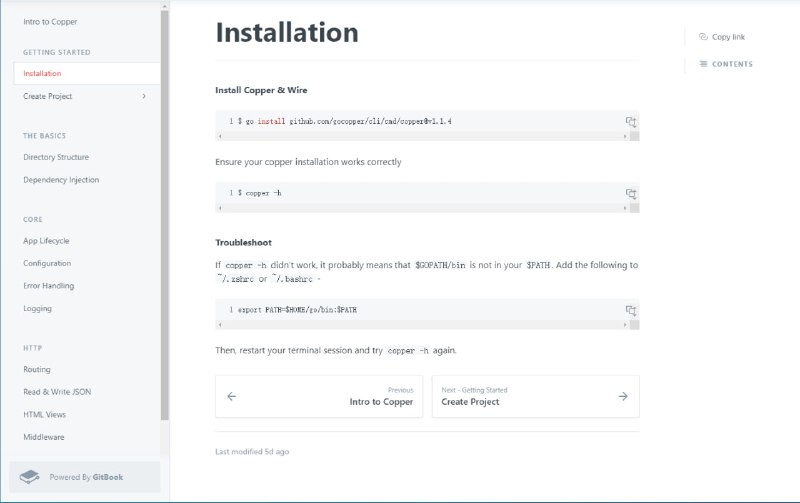
Task: Open Directory Structure page
Action: point(56,157)
